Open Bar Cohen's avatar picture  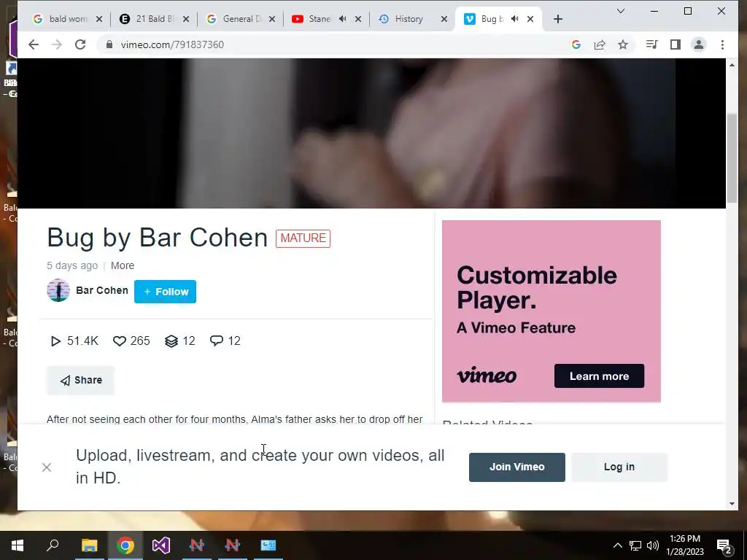(x=58, y=290)
